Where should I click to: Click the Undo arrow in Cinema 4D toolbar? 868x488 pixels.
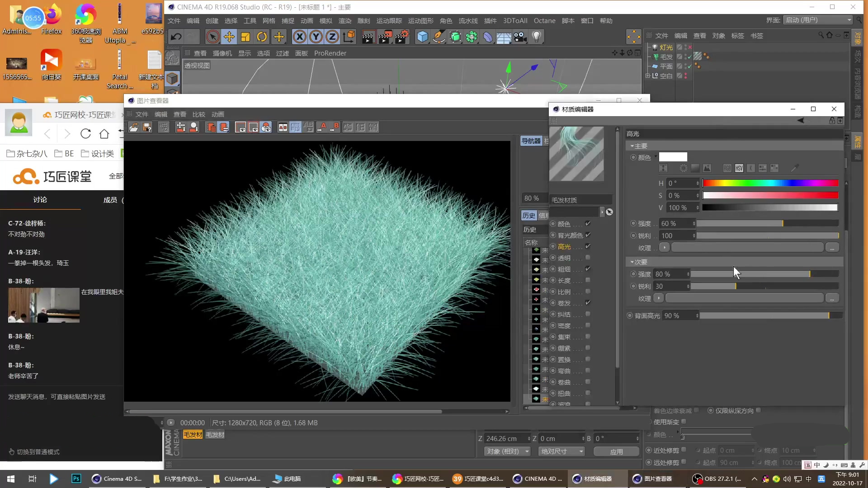click(x=176, y=37)
